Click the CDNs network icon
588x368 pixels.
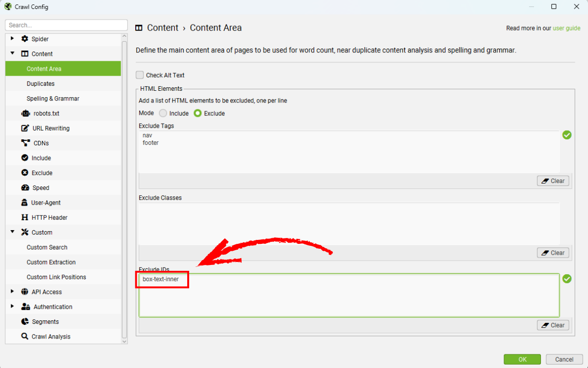25,143
